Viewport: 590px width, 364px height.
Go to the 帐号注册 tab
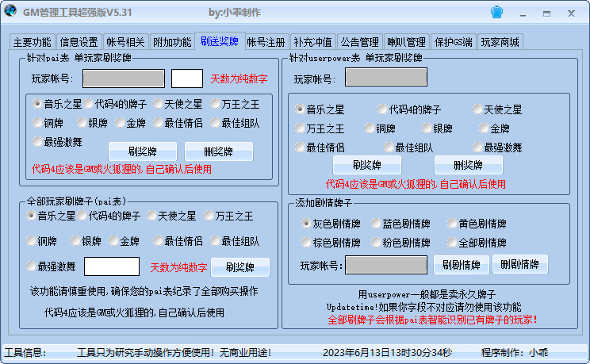click(x=266, y=42)
